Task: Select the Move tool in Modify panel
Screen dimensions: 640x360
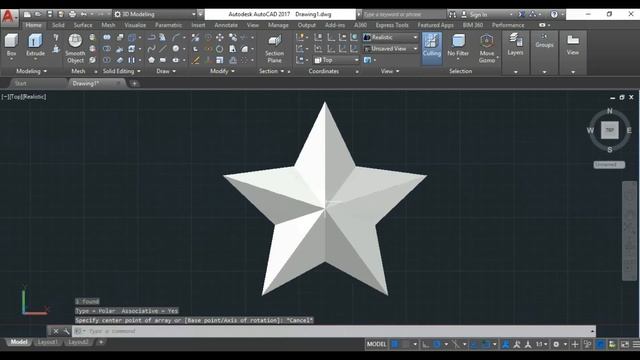Action: (220, 38)
